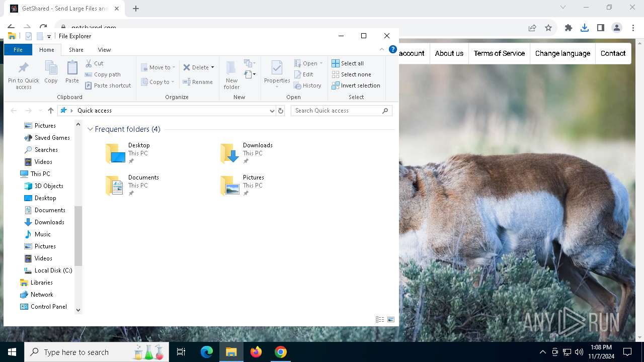The width and height of the screenshot is (644, 362).
Task: Expand address bar history dropdown
Action: [272, 111]
